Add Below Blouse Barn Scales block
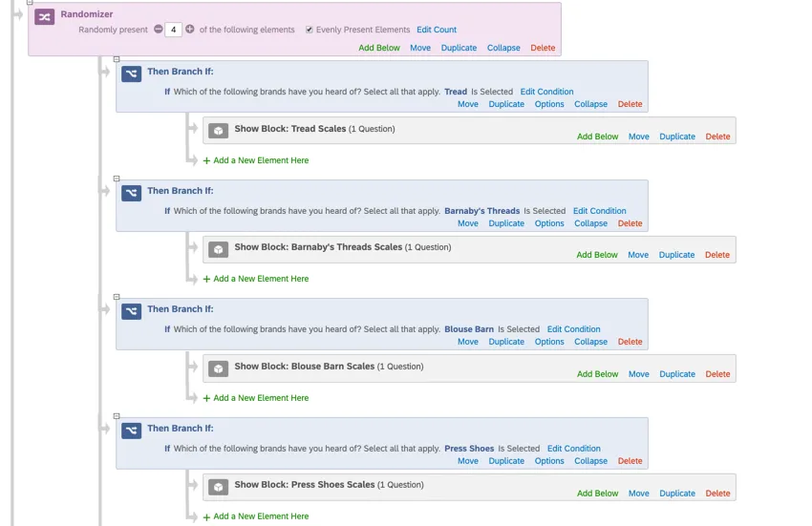Image resolution: width=812 pixels, height=526 pixels. pyautogui.click(x=598, y=374)
